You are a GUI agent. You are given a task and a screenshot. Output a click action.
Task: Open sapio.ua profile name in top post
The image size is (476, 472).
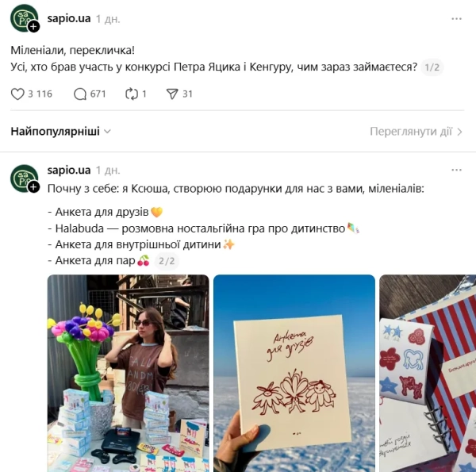pos(69,18)
